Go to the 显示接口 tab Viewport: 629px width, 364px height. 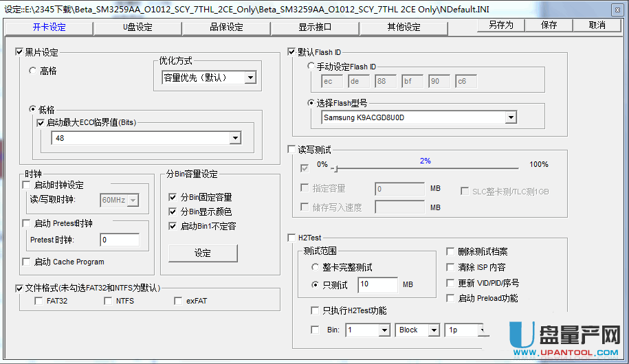coord(315,27)
